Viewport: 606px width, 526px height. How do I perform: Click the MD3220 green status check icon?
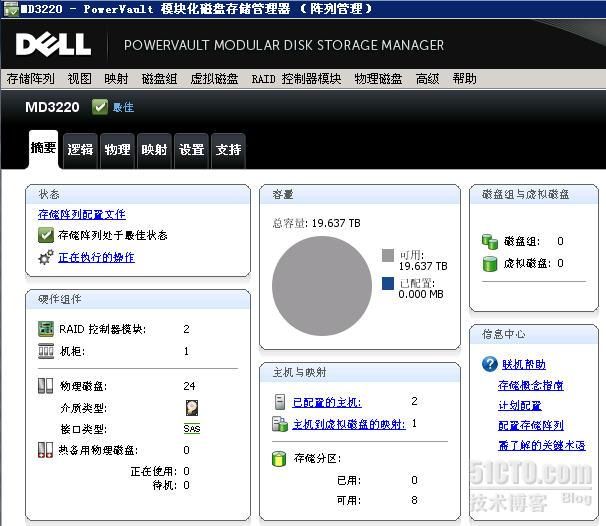[x=100, y=107]
